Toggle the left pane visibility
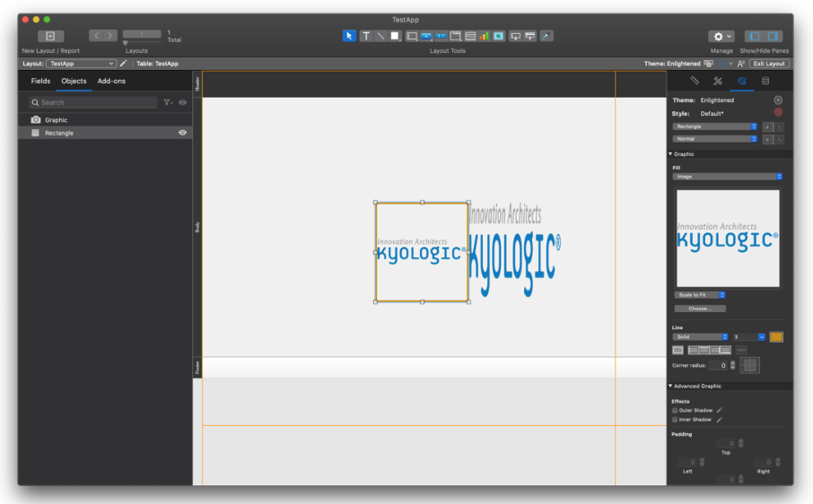Viewport: 813px width, 504px height. pos(755,36)
